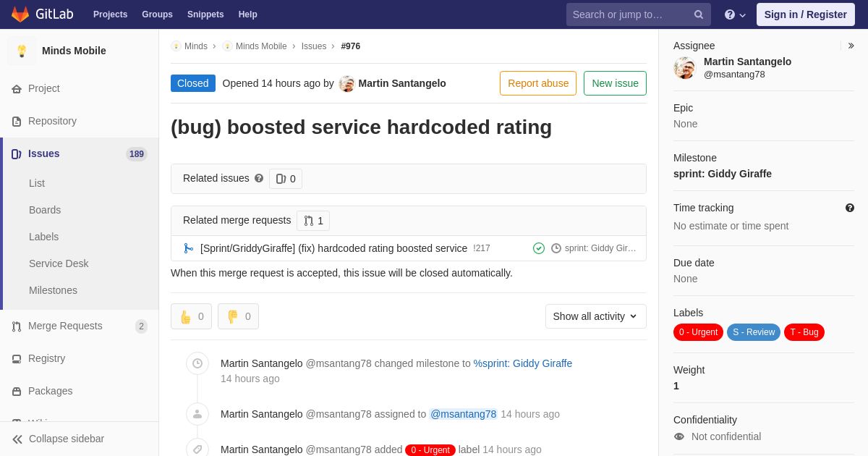Click the New issue button
868x456 pixels.
point(615,83)
